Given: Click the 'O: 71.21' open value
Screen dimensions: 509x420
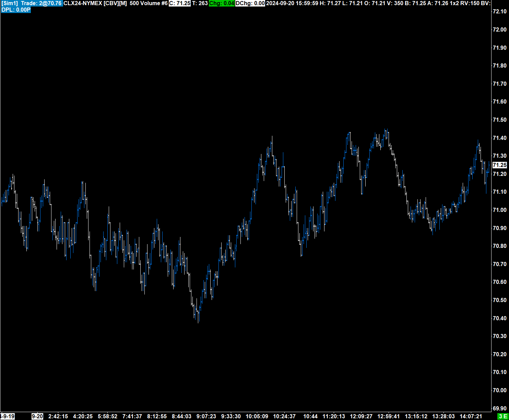Looking at the screenshot, I should 375,3.
